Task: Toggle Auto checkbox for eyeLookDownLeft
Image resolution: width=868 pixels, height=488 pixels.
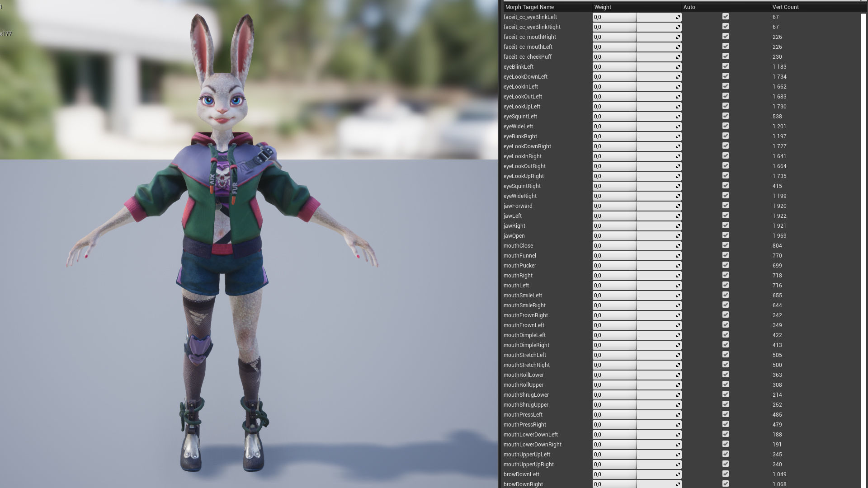Action: point(726,76)
